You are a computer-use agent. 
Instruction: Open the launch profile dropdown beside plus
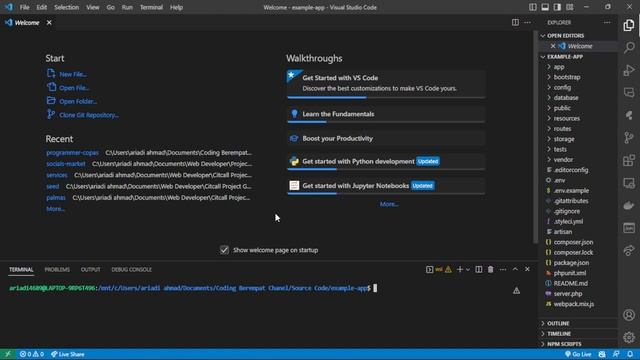click(468, 269)
